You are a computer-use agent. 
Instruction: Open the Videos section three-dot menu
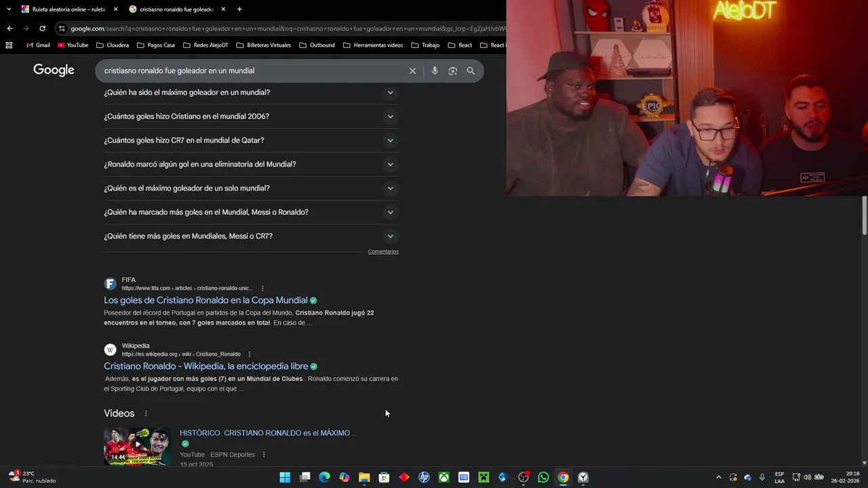point(145,413)
